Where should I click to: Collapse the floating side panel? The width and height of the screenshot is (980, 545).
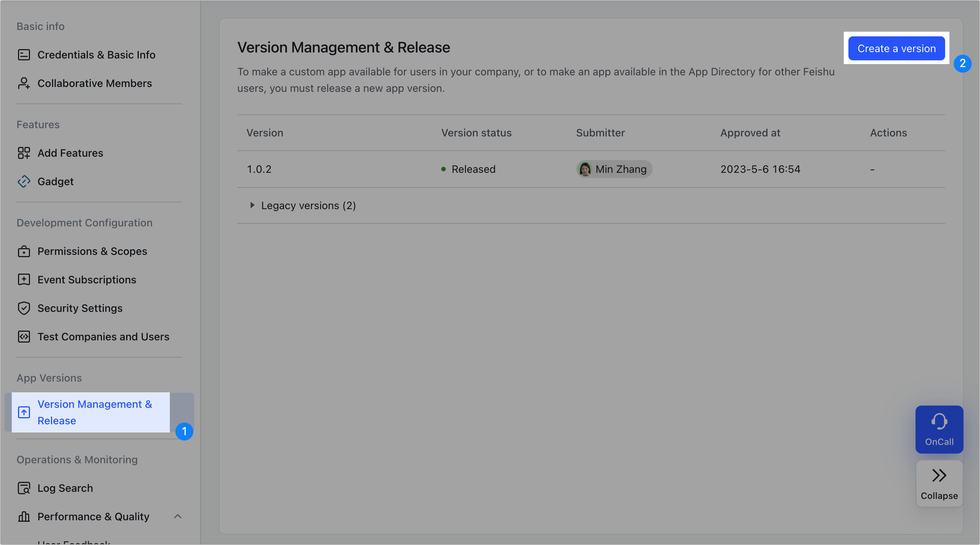click(x=939, y=484)
